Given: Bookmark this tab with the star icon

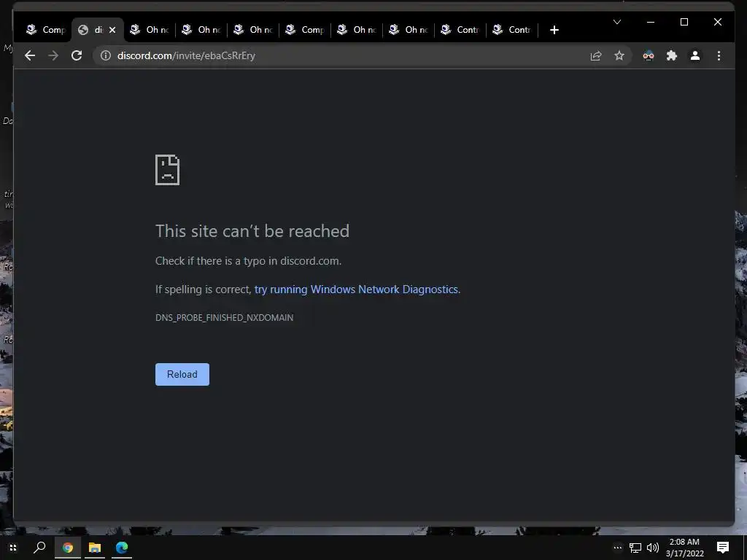Looking at the screenshot, I should 619,55.
